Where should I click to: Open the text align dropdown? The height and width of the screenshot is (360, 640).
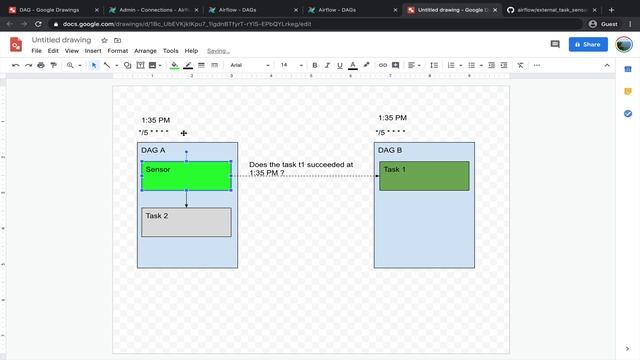(x=414, y=65)
